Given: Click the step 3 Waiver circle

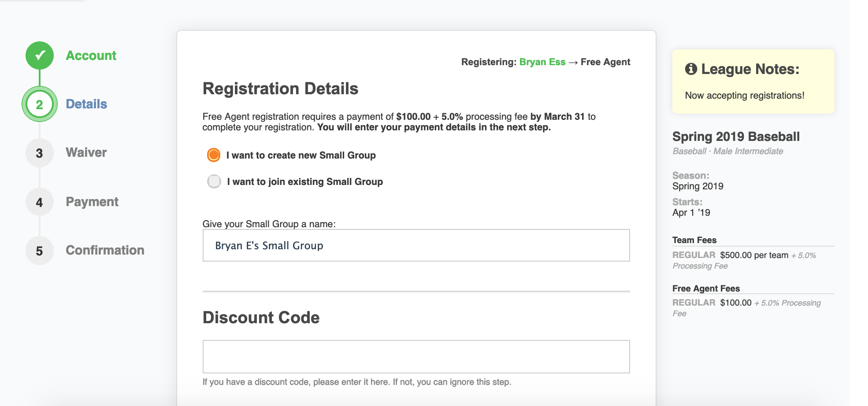Looking at the screenshot, I should tap(40, 153).
